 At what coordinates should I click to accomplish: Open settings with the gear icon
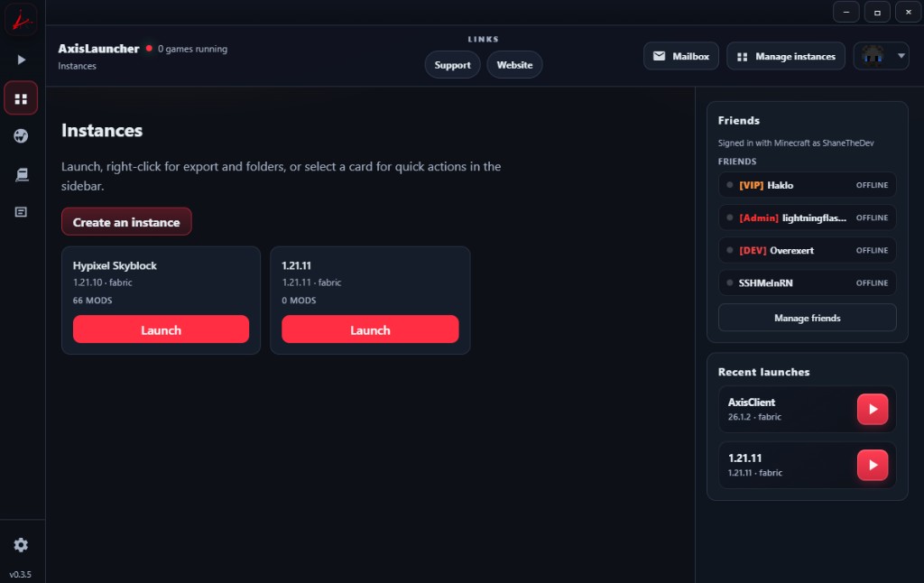pos(22,545)
